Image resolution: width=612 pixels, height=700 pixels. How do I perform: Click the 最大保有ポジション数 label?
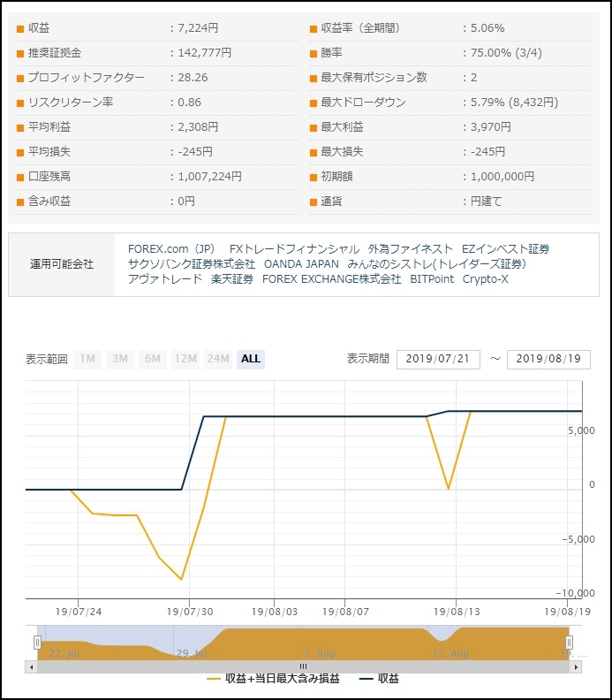point(374,78)
